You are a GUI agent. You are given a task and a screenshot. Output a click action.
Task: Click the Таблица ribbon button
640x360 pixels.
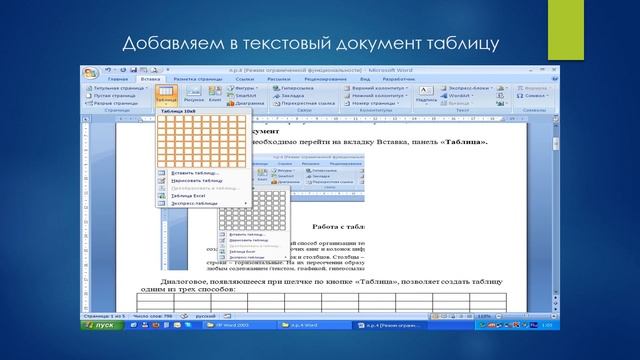click(166, 96)
